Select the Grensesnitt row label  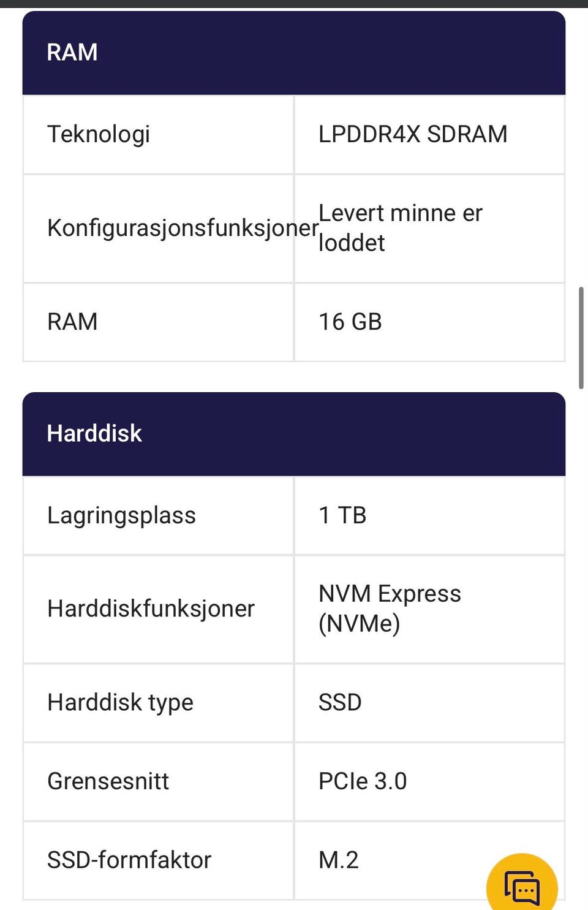click(108, 781)
